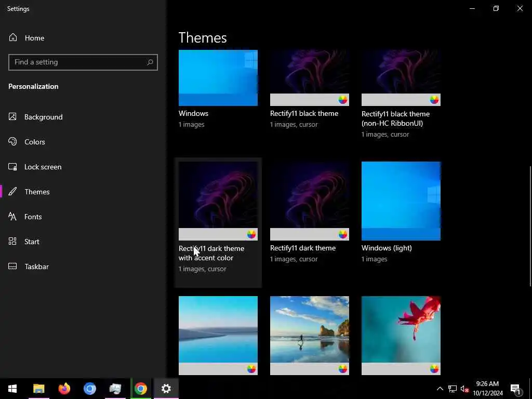Click color wheel on Rectify11 black non-HC theme

click(x=434, y=100)
